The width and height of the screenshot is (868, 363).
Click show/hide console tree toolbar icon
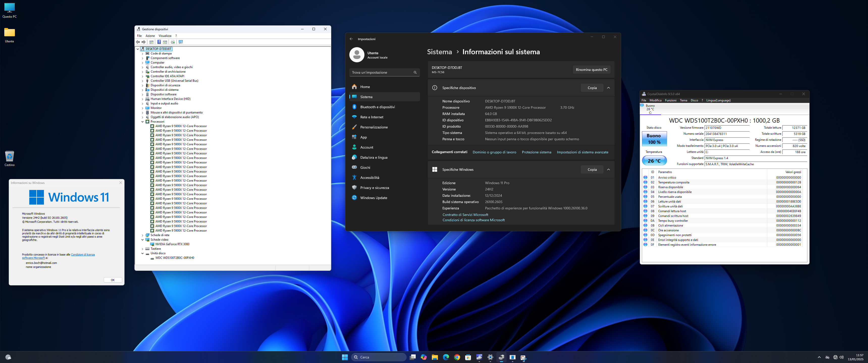tap(151, 42)
